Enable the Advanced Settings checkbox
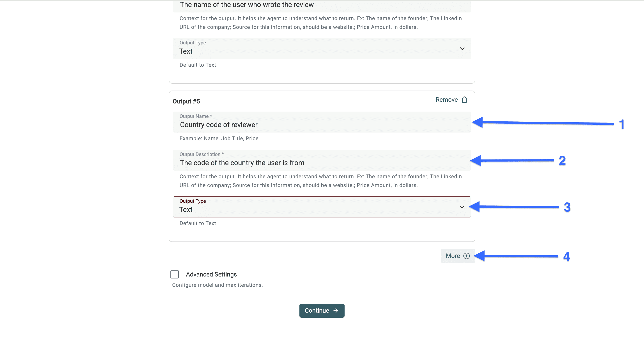This screenshot has width=644, height=350. pos(175,274)
